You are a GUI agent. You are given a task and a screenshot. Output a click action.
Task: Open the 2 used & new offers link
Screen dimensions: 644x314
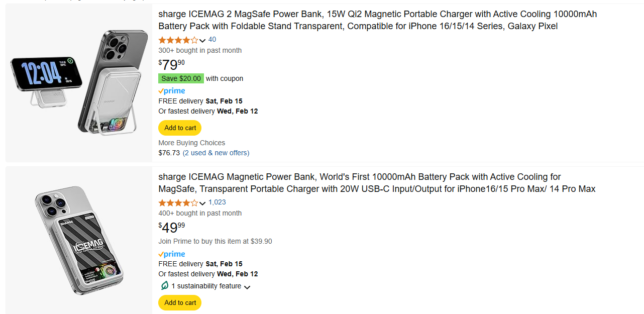[x=216, y=153]
